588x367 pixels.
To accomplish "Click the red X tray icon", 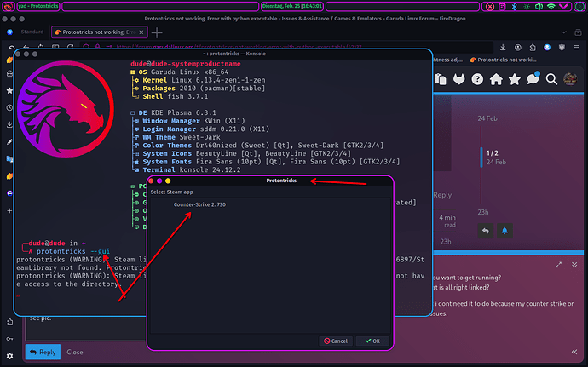I will coord(490,6).
